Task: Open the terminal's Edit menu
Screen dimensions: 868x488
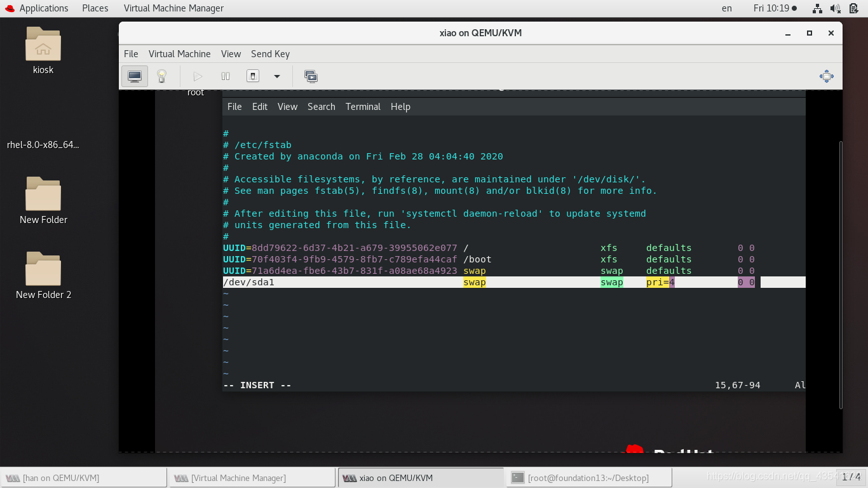Action: 260,107
